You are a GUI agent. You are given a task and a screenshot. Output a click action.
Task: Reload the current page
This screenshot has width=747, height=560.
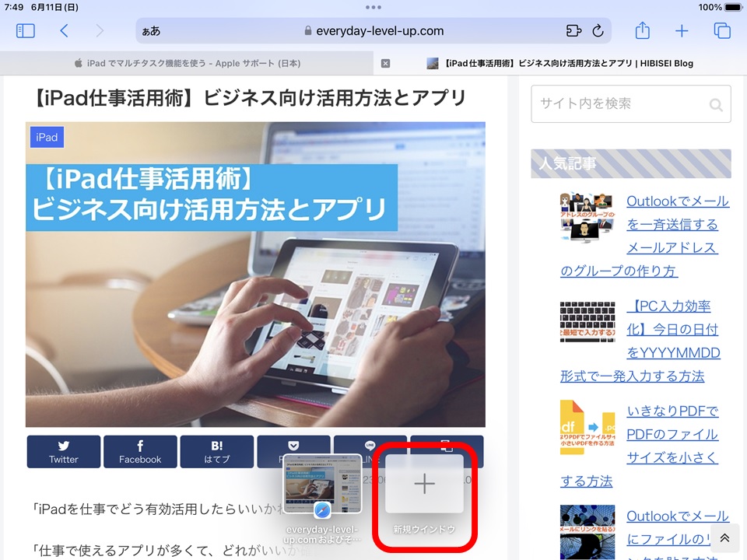pyautogui.click(x=598, y=31)
